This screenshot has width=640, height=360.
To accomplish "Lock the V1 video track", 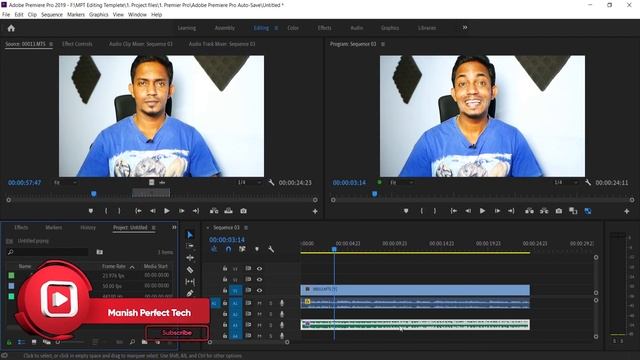I will click(225, 290).
